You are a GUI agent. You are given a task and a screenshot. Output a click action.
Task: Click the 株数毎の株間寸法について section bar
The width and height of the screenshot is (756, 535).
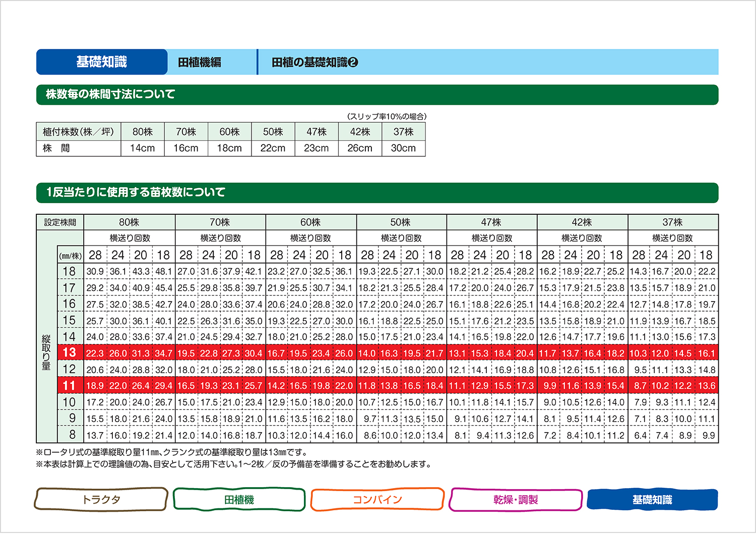[x=377, y=95]
